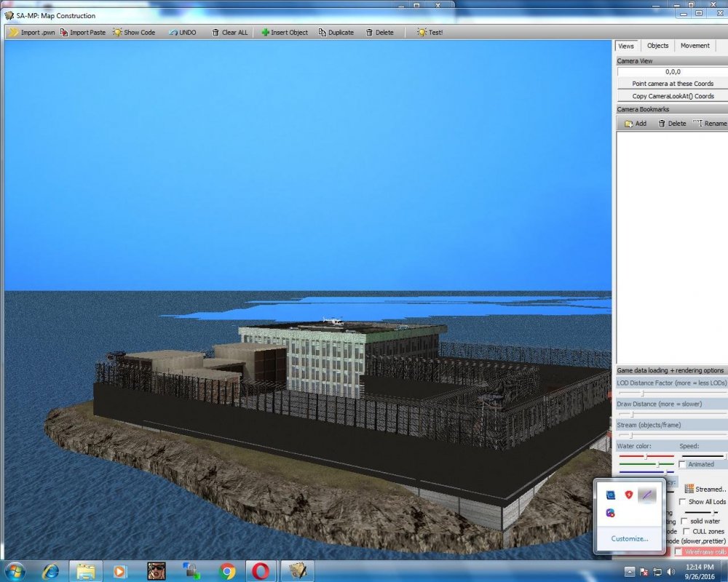Click the Delete toolbar trash icon
This screenshot has height=582, width=728.
pyautogui.click(x=369, y=33)
